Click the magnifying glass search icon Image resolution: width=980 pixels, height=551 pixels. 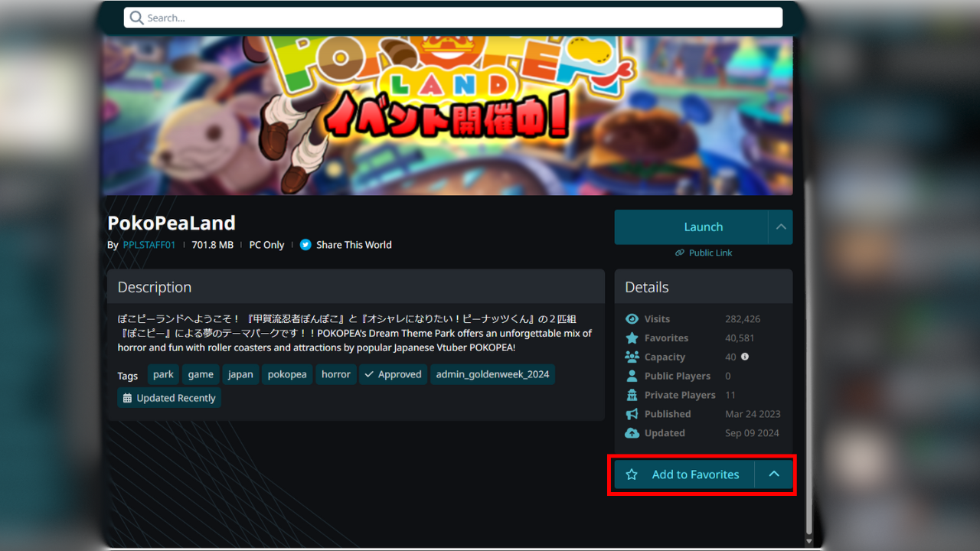click(x=136, y=18)
